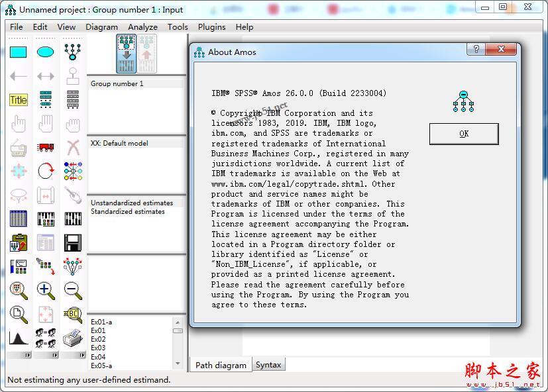Select file Ex05-a in the file list
The height and width of the screenshot is (392, 548).
(x=101, y=366)
